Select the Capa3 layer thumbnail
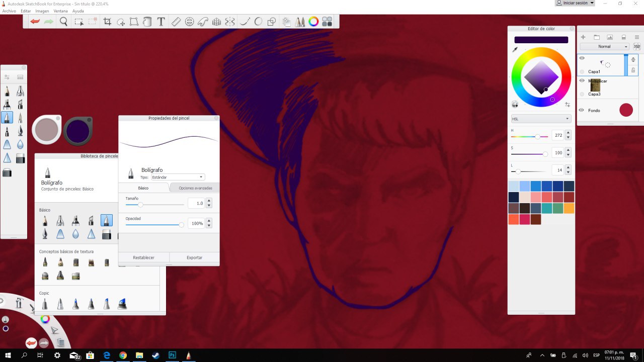The width and height of the screenshot is (644, 362). click(x=595, y=85)
